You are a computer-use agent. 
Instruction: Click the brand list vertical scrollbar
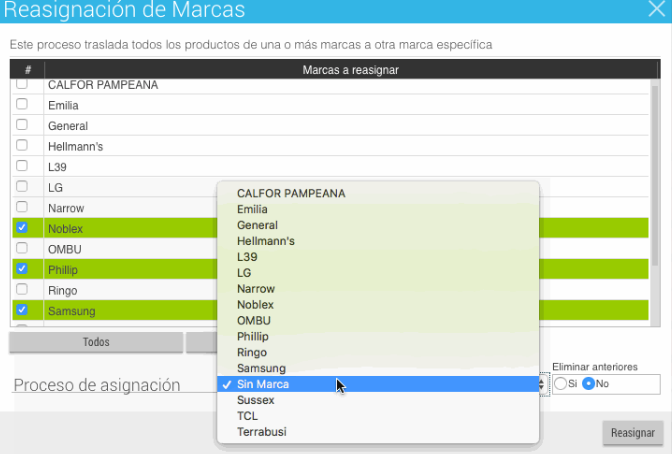click(x=654, y=176)
